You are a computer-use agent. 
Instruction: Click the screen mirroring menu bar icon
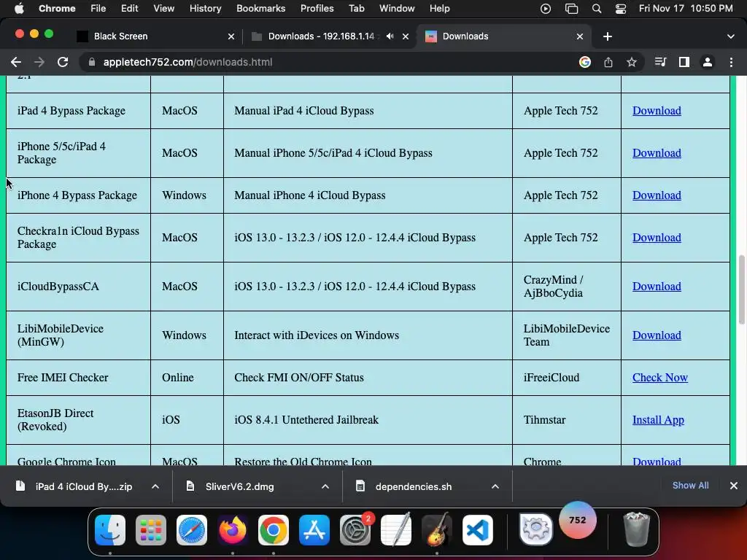(x=571, y=9)
